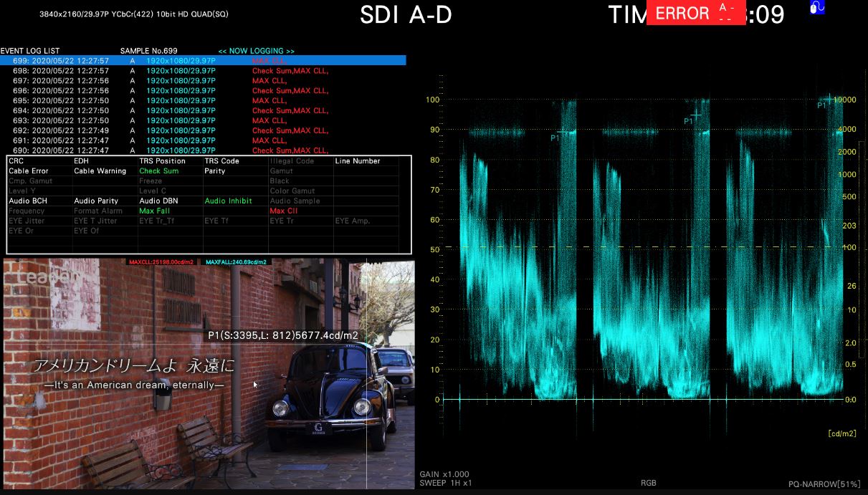Click the mouse icon at top right
Viewport: 868px width, 495px height.
pyautogui.click(x=817, y=7)
